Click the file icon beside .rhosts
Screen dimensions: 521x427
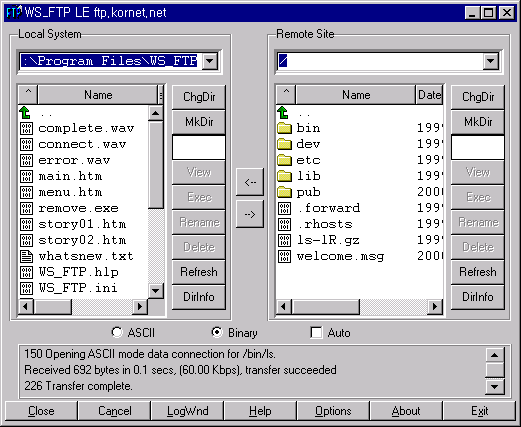pos(284,224)
